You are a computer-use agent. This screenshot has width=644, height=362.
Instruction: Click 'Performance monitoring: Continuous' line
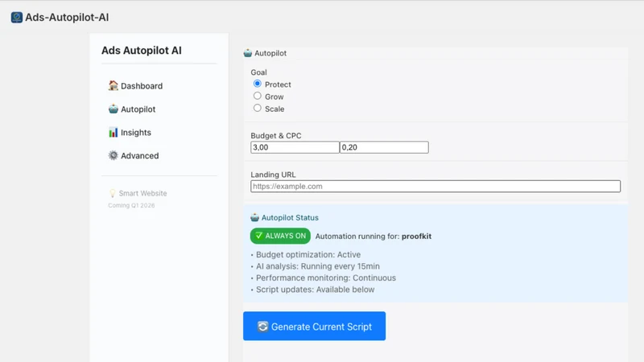coord(326,278)
